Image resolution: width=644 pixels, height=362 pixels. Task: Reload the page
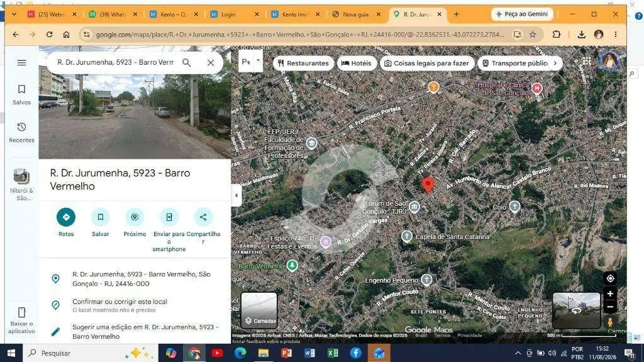pyautogui.click(x=49, y=35)
